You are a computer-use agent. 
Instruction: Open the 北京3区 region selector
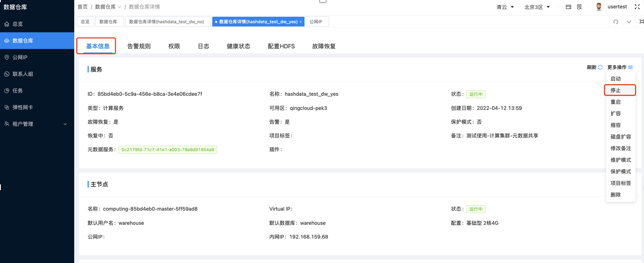point(537,7)
